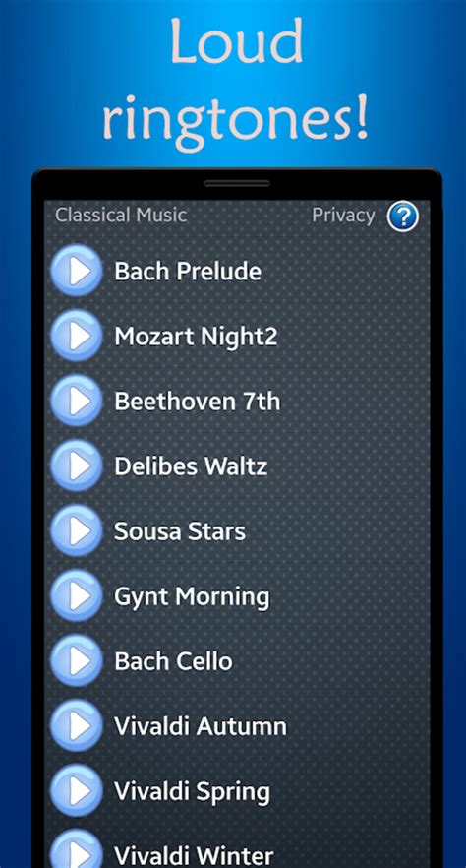The height and width of the screenshot is (868, 466).
Task: Select the Bach Prelude text label
Action: (188, 272)
